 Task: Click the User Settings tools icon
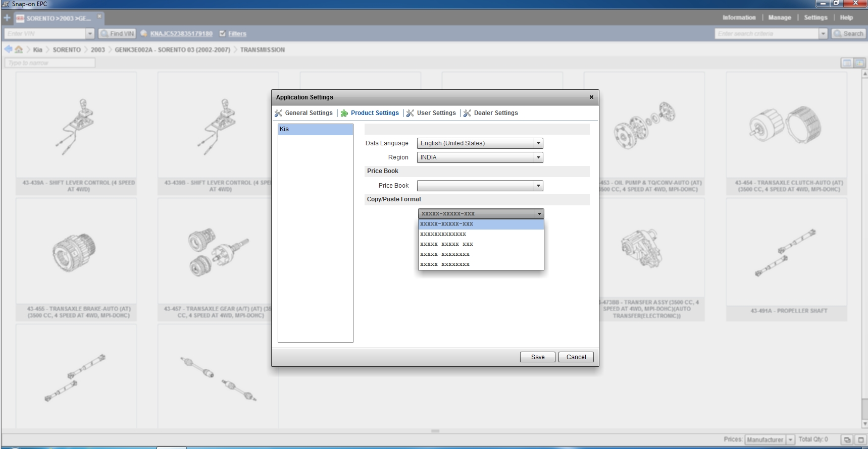(411, 113)
